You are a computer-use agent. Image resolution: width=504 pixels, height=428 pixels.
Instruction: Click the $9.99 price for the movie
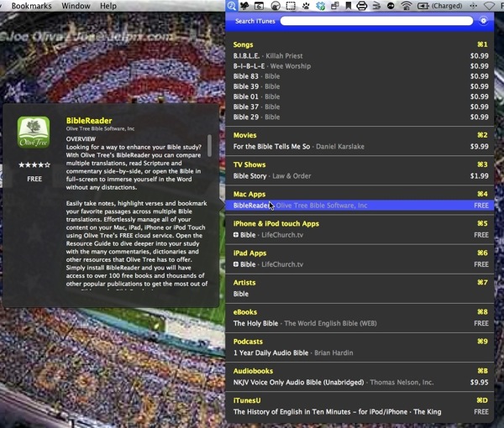[480, 147]
